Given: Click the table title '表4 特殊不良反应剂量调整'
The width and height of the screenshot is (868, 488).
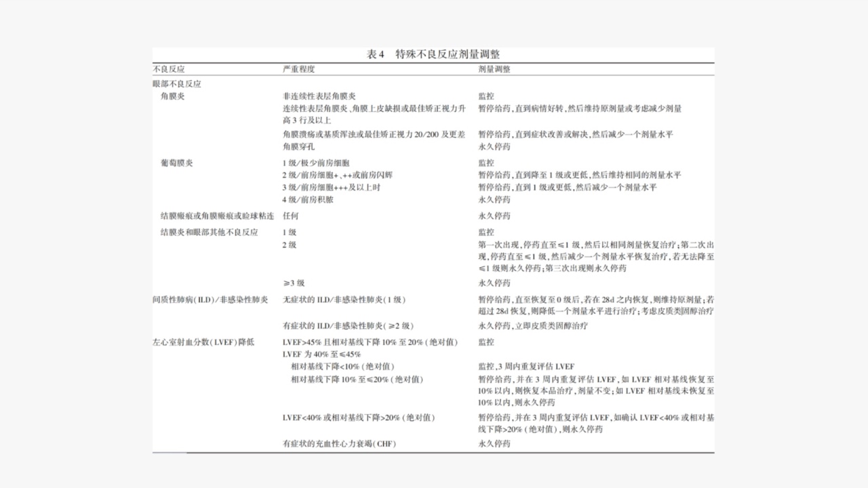Looking at the screenshot, I should [433, 54].
